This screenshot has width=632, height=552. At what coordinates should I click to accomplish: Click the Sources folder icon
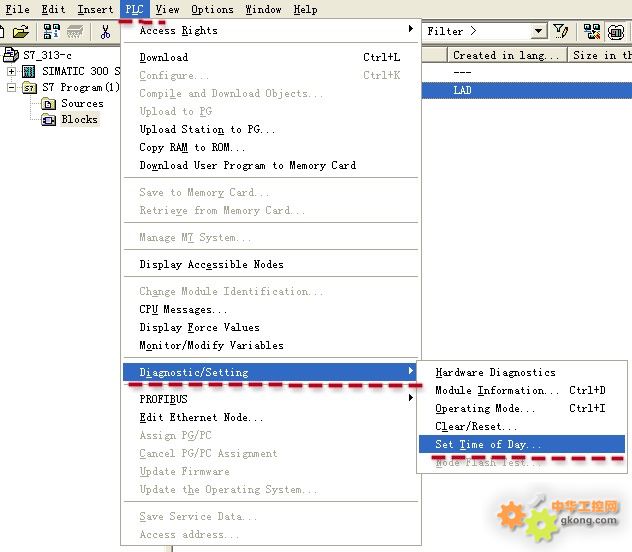coord(48,104)
